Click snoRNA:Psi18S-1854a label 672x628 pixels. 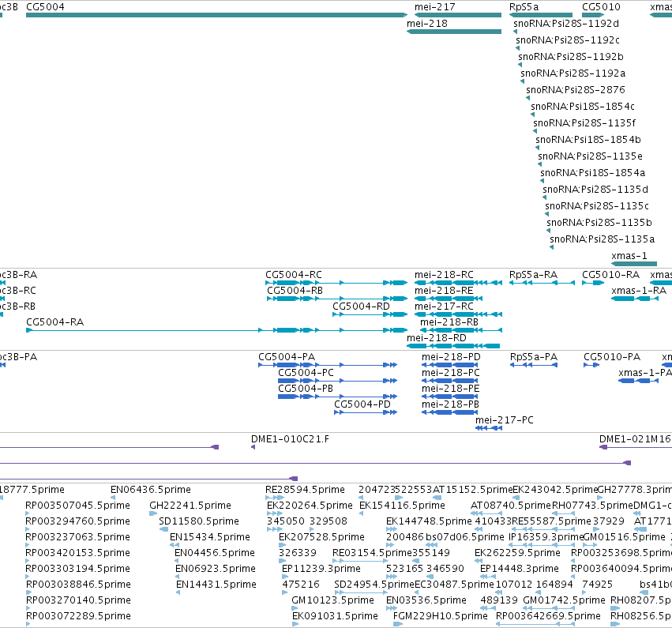(x=593, y=173)
